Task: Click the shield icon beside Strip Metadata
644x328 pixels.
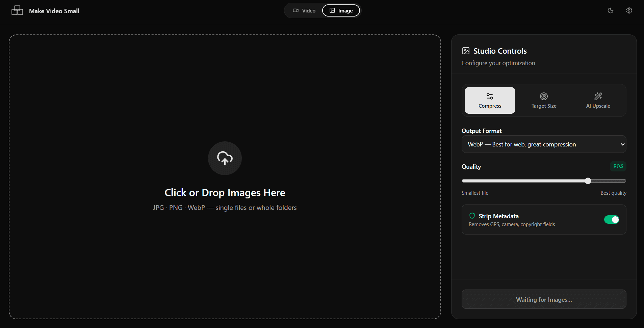Action: tap(472, 216)
